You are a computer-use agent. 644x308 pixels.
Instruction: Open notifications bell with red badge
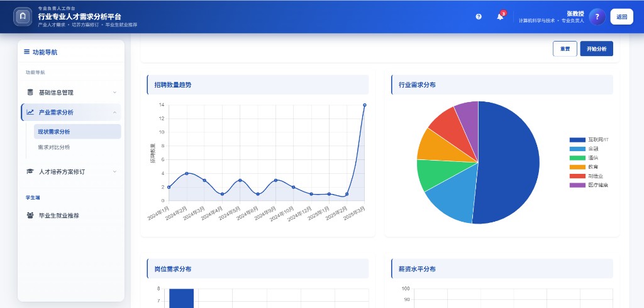pyautogui.click(x=500, y=16)
